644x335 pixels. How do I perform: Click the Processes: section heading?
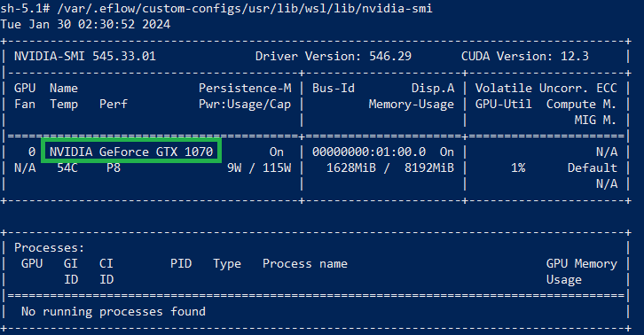pyautogui.click(x=50, y=247)
